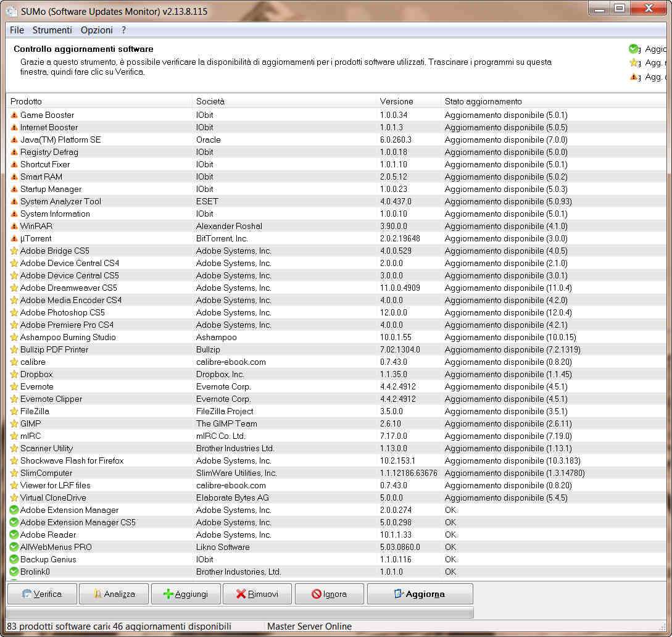Image resolution: width=672 pixels, height=637 pixels.
Task: Click the warning icon beside Game Booster
Action: point(14,115)
